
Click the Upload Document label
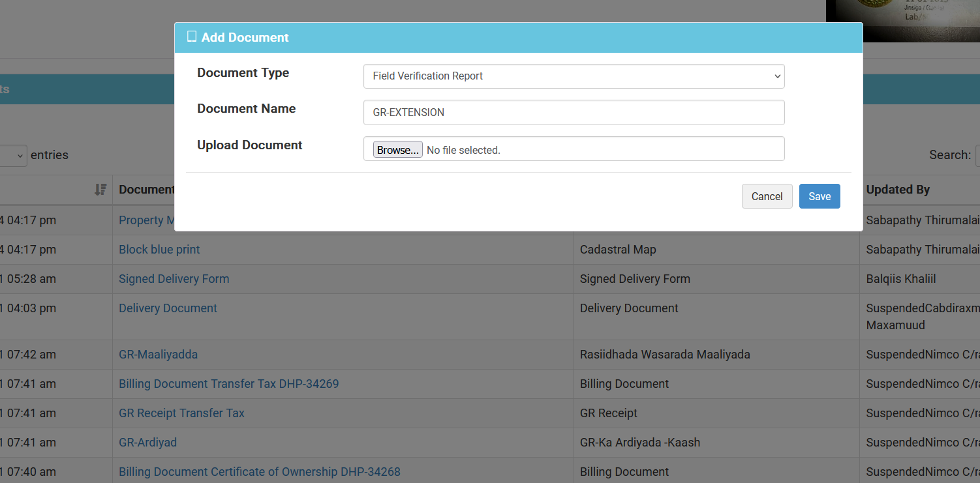pos(250,145)
